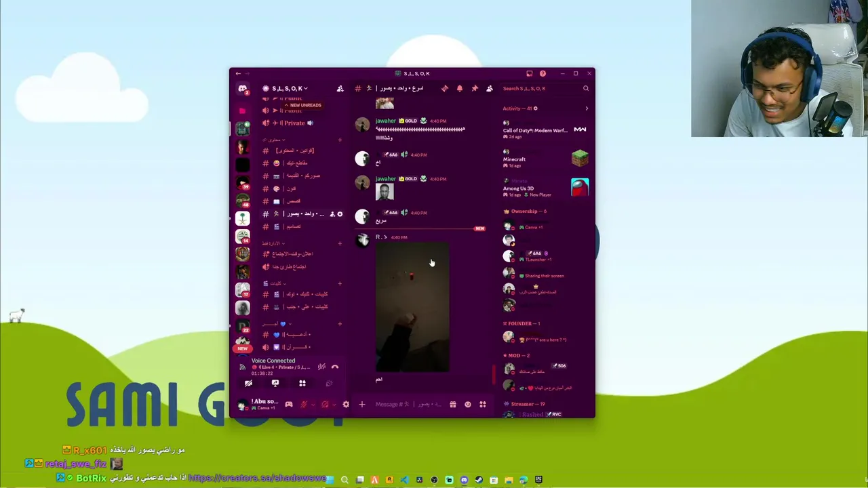Image resolution: width=868 pixels, height=488 pixels.
Task: Open the Minecraft activity card
Action: coord(545,159)
